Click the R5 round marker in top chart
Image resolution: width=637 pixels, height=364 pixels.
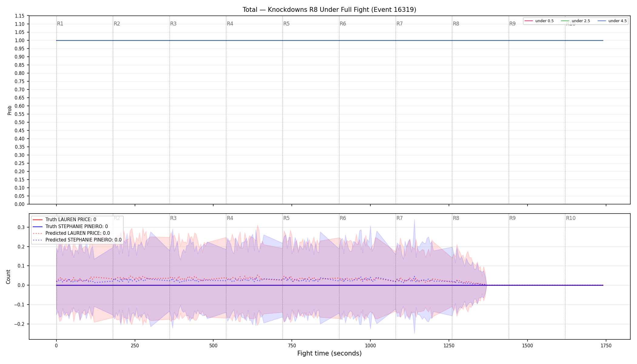(x=286, y=24)
